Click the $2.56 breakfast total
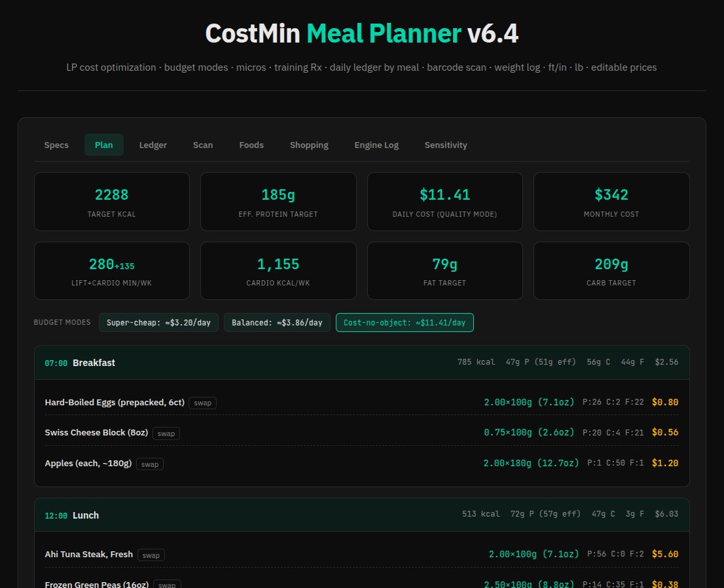 click(667, 362)
